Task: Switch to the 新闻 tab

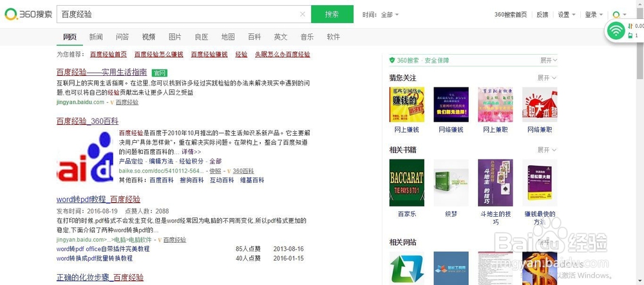Action: [x=96, y=37]
